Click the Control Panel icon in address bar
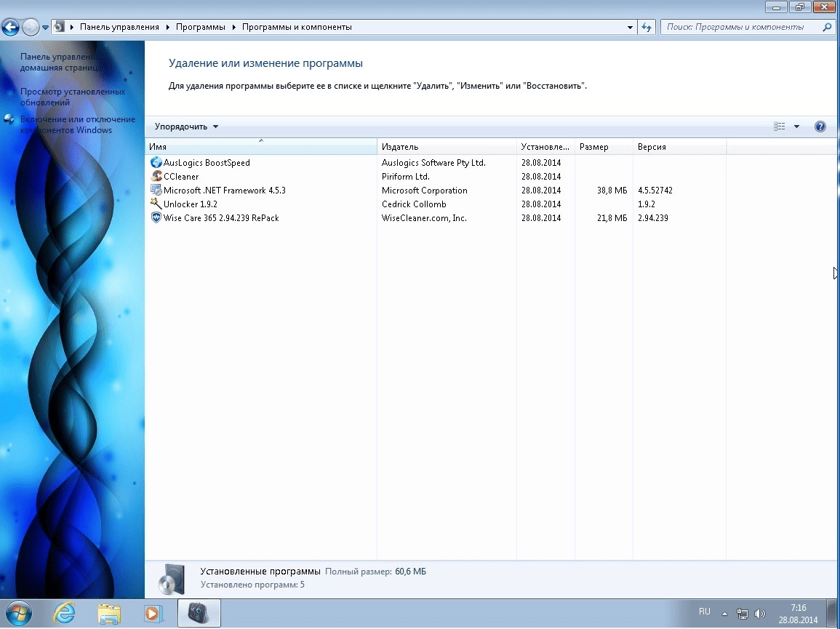 [60, 27]
